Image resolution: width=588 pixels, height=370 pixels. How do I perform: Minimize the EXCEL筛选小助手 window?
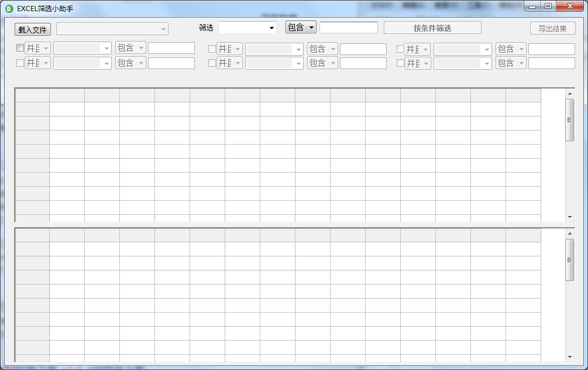(x=532, y=6)
